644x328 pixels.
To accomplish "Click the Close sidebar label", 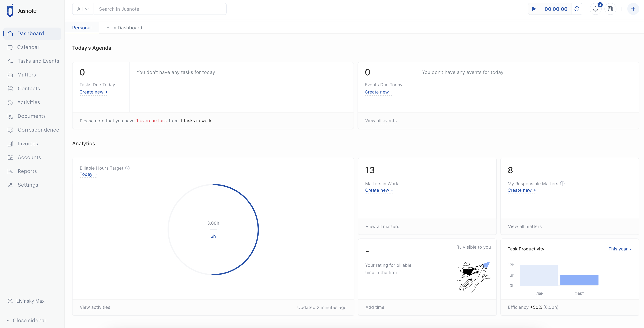I will (30, 321).
